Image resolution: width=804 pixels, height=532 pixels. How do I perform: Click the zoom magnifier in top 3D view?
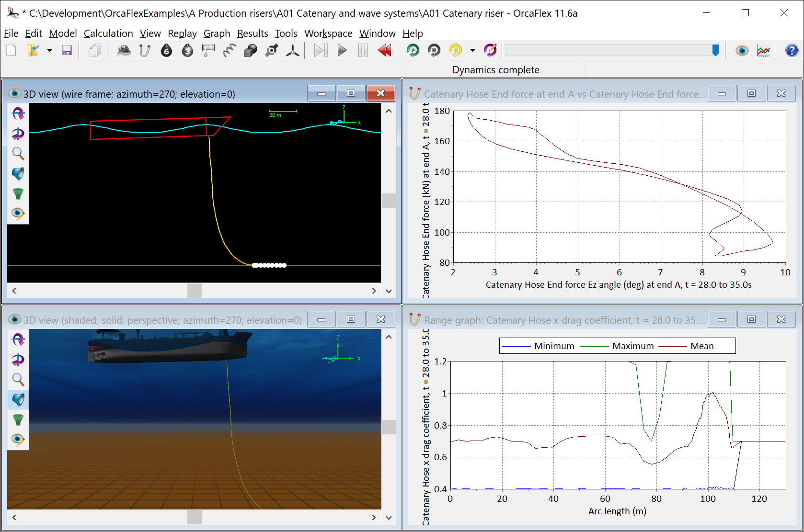pos(18,153)
